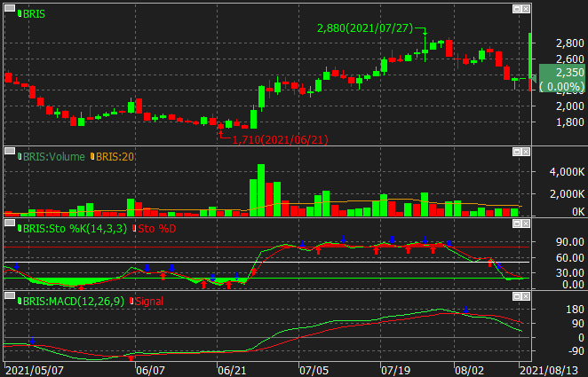Select the Signal legend label
The height and width of the screenshot is (377, 588).
pyautogui.click(x=149, y=302)
